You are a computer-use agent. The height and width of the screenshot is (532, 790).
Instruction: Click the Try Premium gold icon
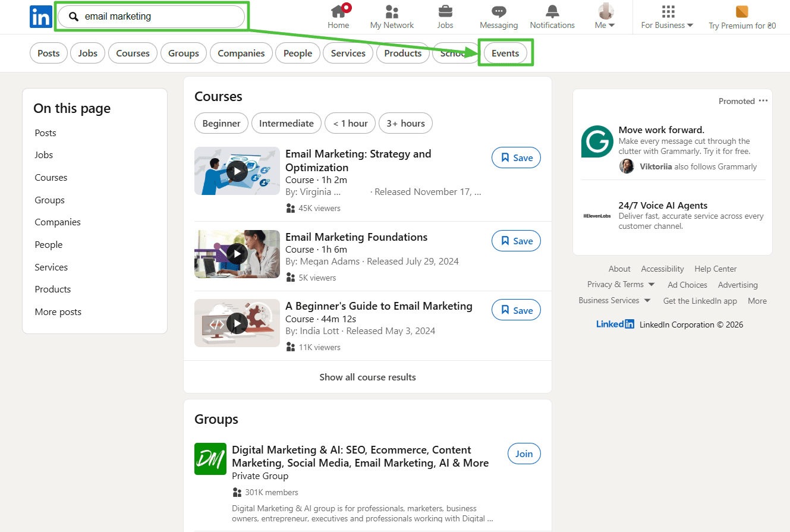pos(742,11)
